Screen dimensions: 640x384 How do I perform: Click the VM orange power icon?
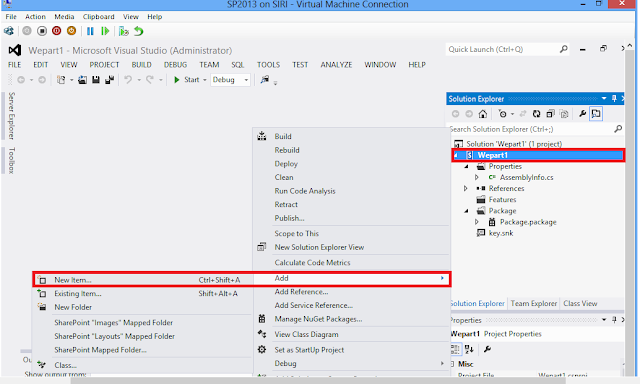[x=71, y=31]
